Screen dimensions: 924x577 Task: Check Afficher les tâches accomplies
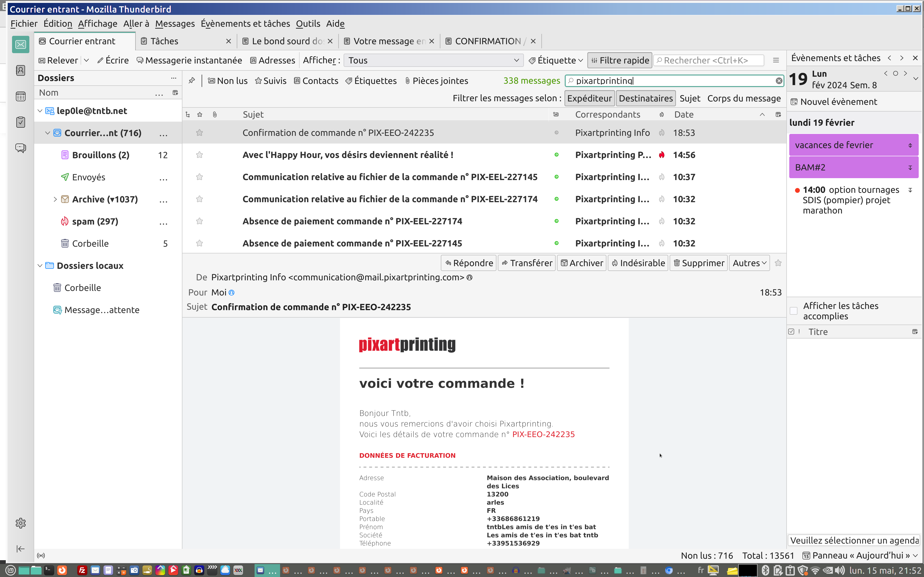794,311
